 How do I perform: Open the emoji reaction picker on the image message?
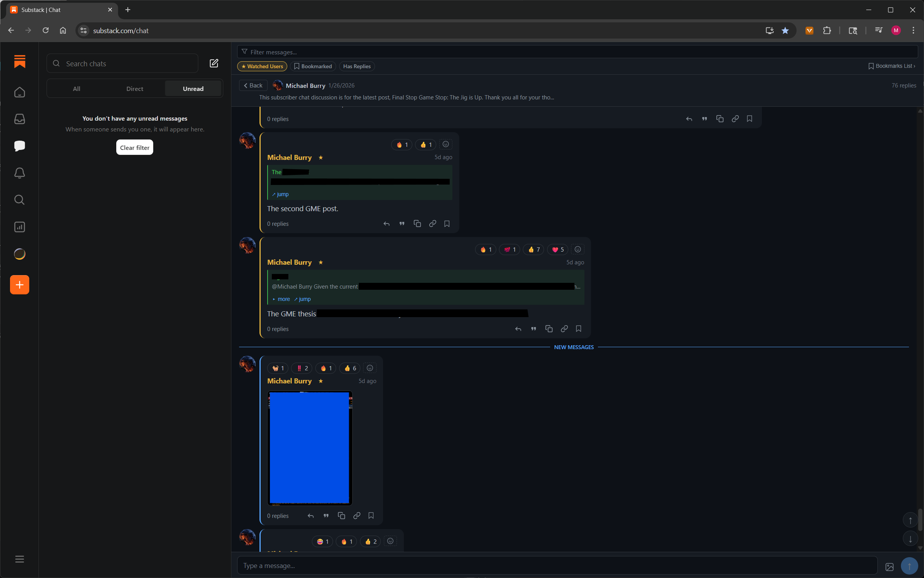click(x=369, y=368)
